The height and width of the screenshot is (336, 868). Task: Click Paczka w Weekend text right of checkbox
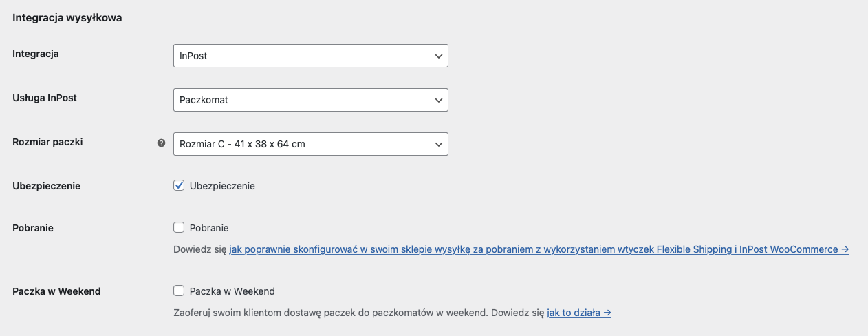(x=232, y=291)
